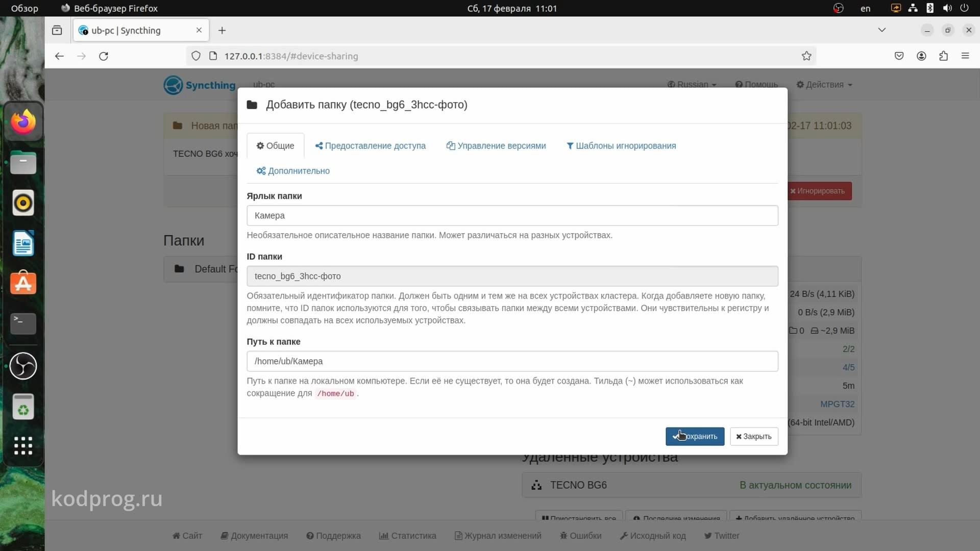This screenshot has height=551, width=980.
Task: Click tracking protection shield icon
Action: pyautogui.click(x=196, y=56)
